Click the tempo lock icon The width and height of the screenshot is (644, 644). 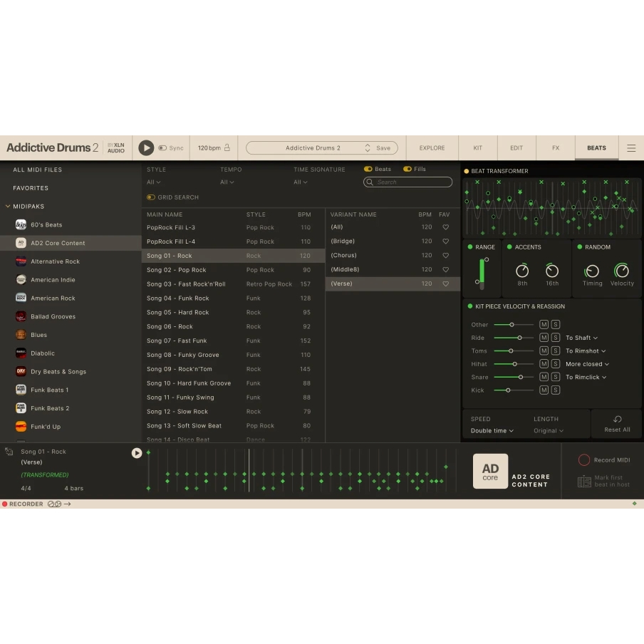(227, 148)
